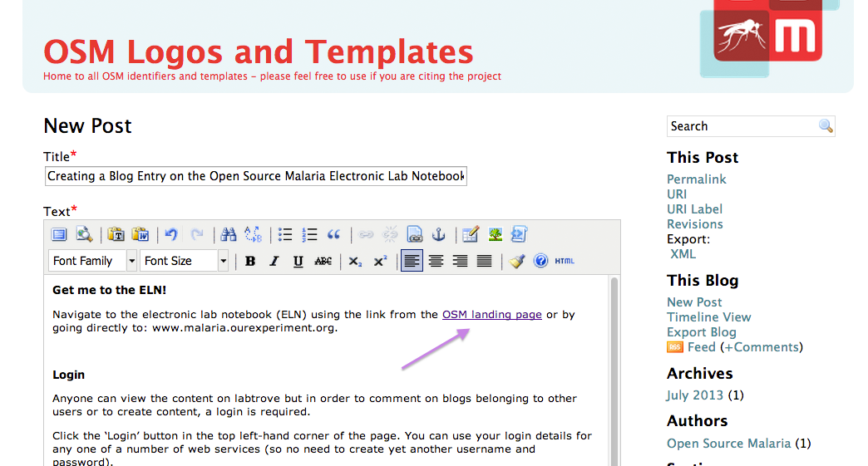
Task: Apply italic formatting
Action: pos(274,261)
